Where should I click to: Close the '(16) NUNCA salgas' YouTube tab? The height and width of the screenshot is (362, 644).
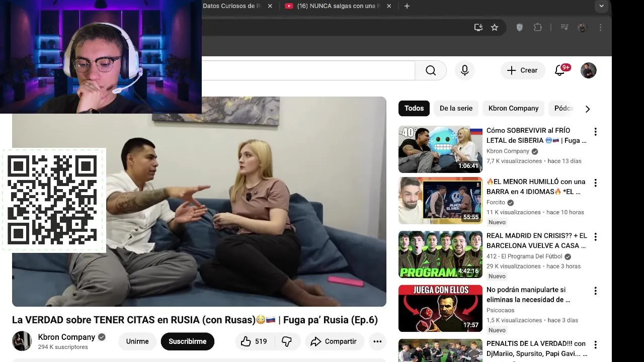coord(390,6)
